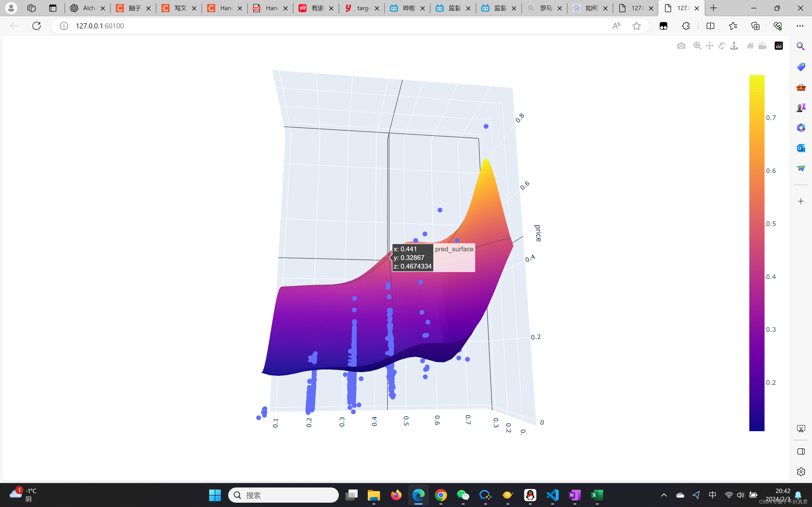Refresh the page
The height and width of the screenshot is (507, 812).
[x=37, y=26]
